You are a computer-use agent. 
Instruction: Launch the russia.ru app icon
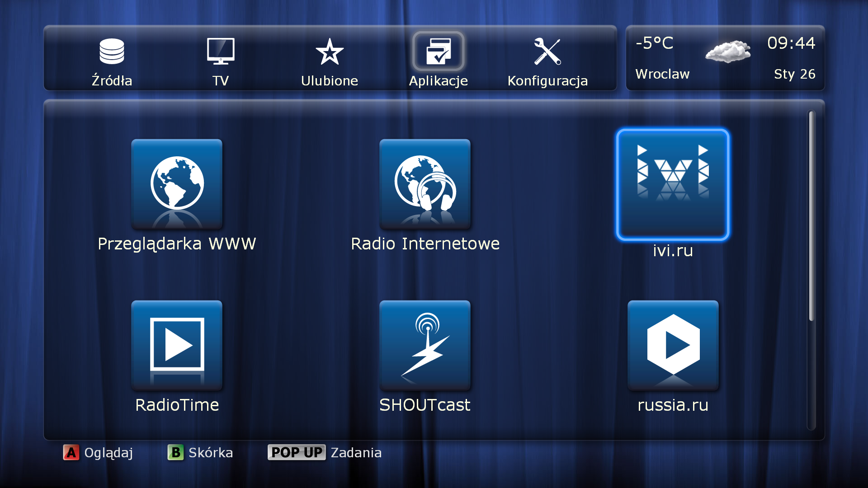pos(673,345)
